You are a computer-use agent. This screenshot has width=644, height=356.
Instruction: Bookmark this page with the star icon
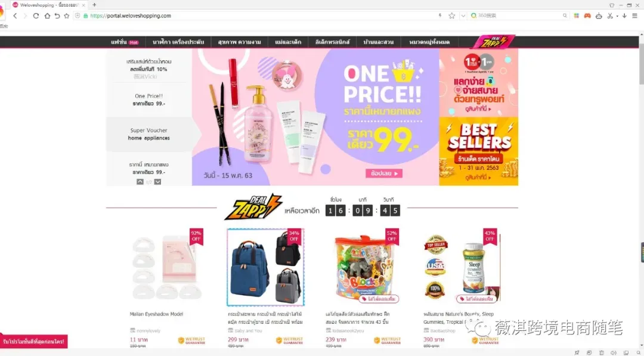tap(452, 16)
